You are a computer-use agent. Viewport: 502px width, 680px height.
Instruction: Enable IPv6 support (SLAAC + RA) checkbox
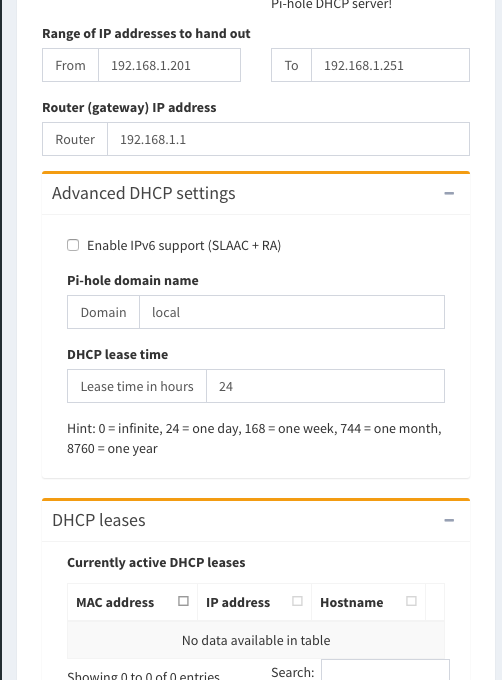coord(73,245)
